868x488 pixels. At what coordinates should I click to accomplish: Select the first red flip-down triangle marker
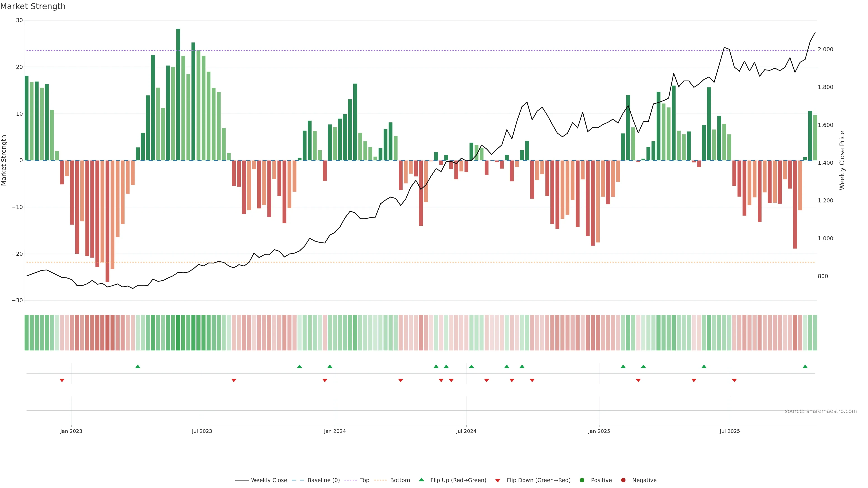[x=62, y=380]
